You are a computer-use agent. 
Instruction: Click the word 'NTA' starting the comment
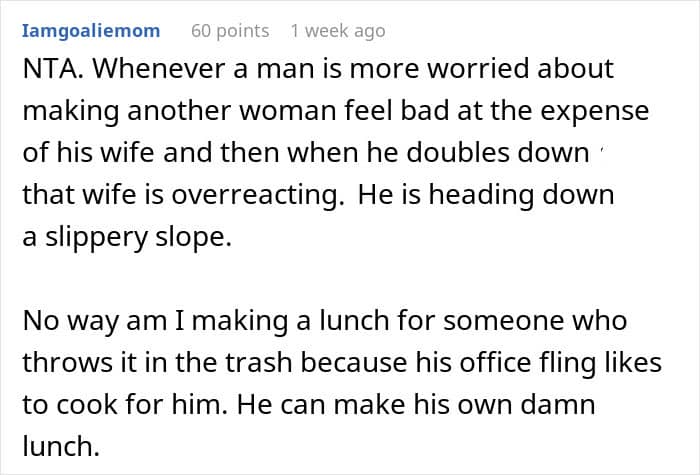click(46, 70)
